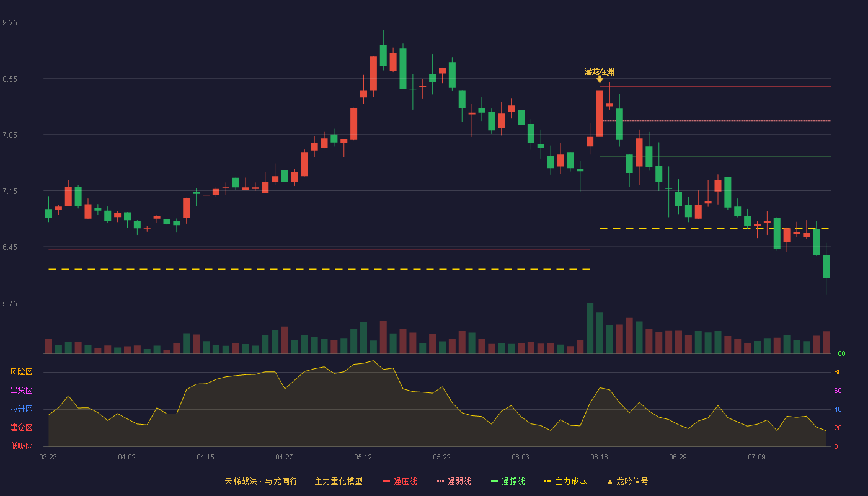Viewport: 868px width, 496px height.
Task: Toggle the 强弱线 legend entry
Action: click(x=454, y=481)
